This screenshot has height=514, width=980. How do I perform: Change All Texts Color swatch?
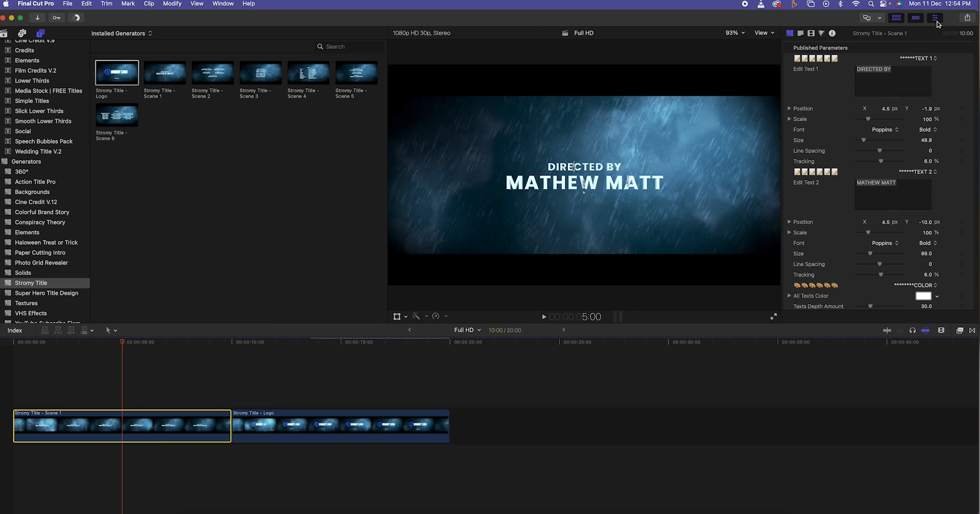(x=923, y=296)
